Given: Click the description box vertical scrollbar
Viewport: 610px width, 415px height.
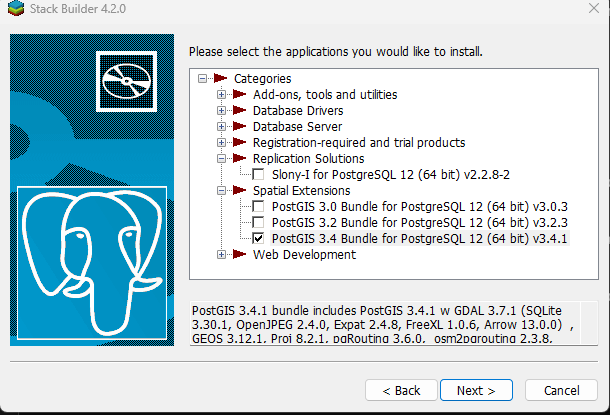Looking at the screenshot, I should pos(589,323).
